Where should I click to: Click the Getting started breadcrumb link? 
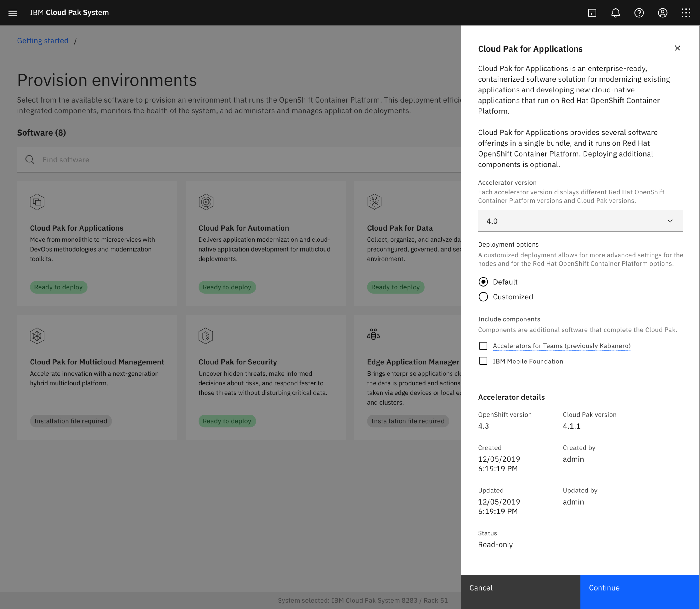point(43,41)
